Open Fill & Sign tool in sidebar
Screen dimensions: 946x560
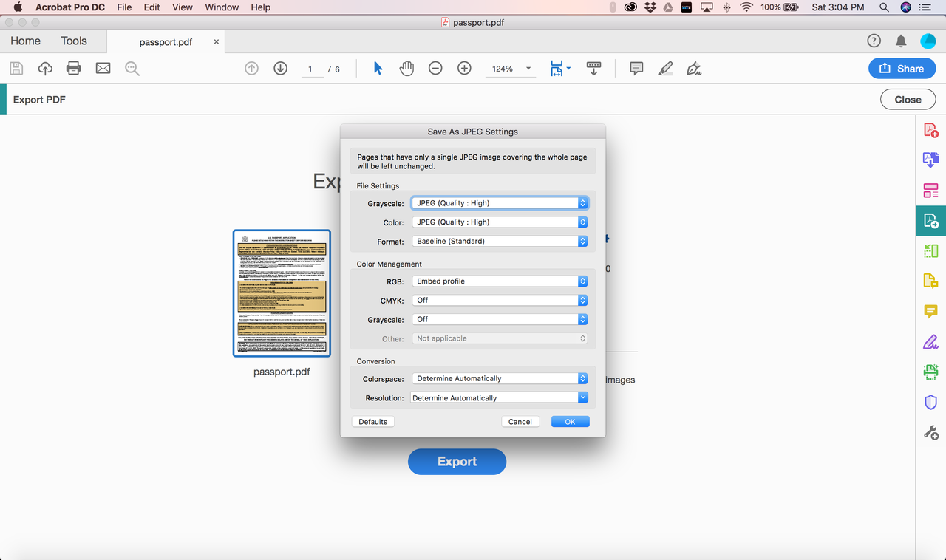(930, 341)
